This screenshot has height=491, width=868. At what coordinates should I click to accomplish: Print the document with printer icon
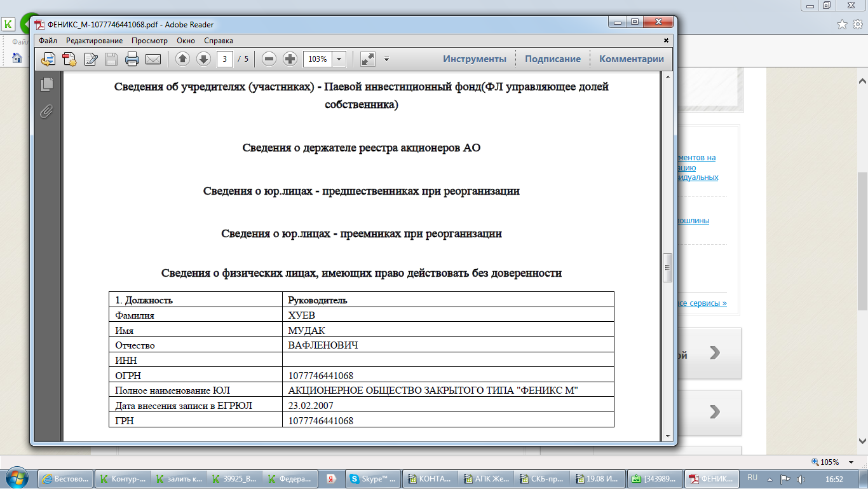[132, 59]
